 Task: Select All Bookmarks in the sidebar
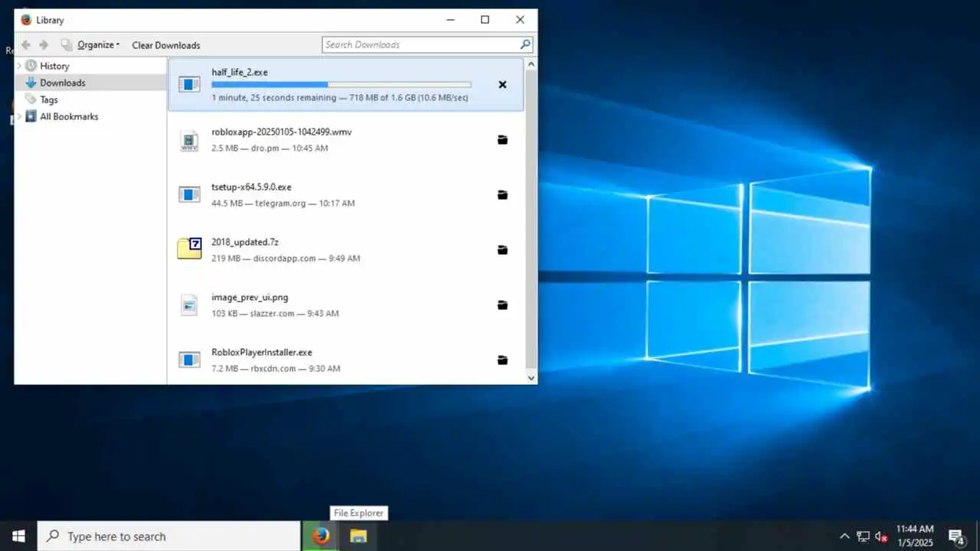tap(69, 116)
